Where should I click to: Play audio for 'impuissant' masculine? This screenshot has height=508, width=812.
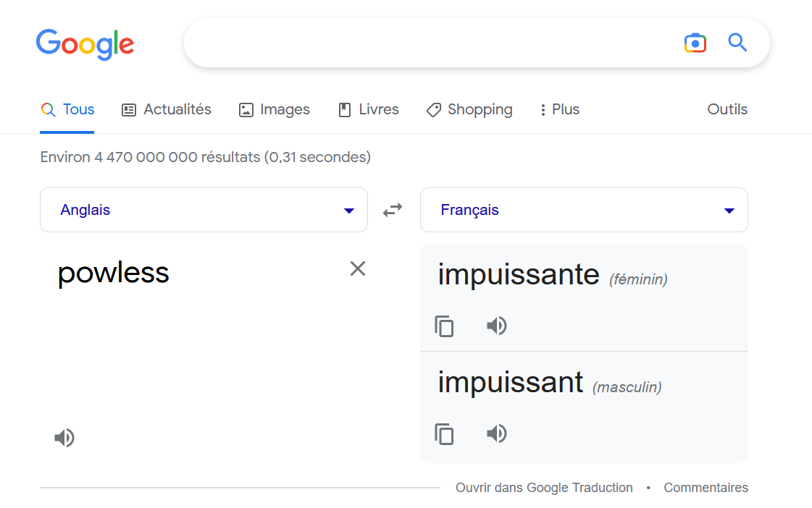[496, 433]
